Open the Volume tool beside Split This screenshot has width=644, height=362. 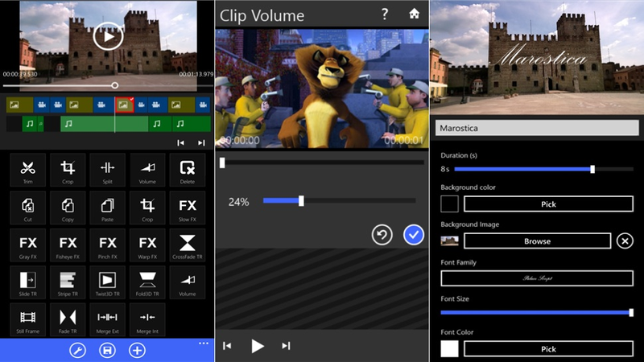(147, 171)
